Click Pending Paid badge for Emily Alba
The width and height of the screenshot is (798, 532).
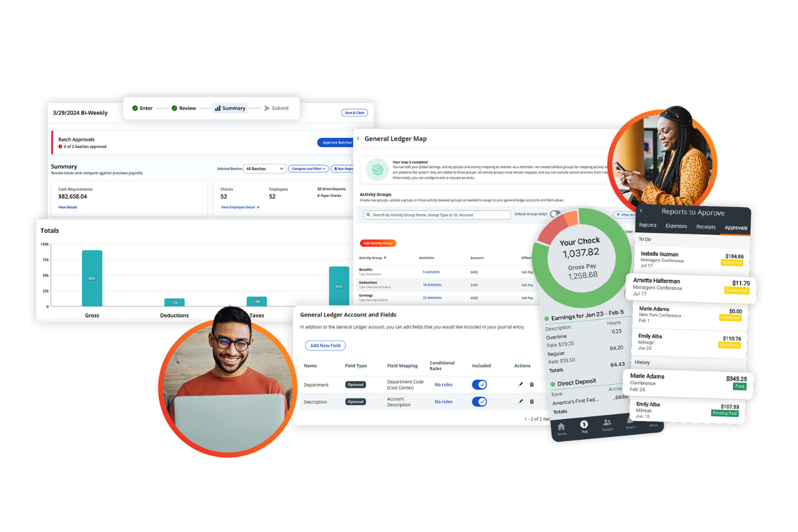coord(724,413)
